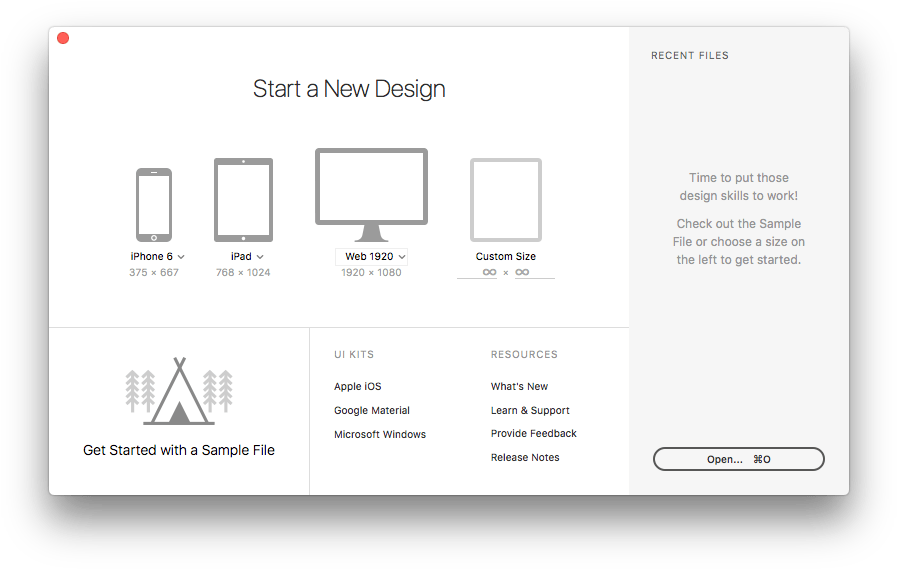Click the tent and trees sample illustration
This screenshot has width=897, height=569.
(179, 391)
